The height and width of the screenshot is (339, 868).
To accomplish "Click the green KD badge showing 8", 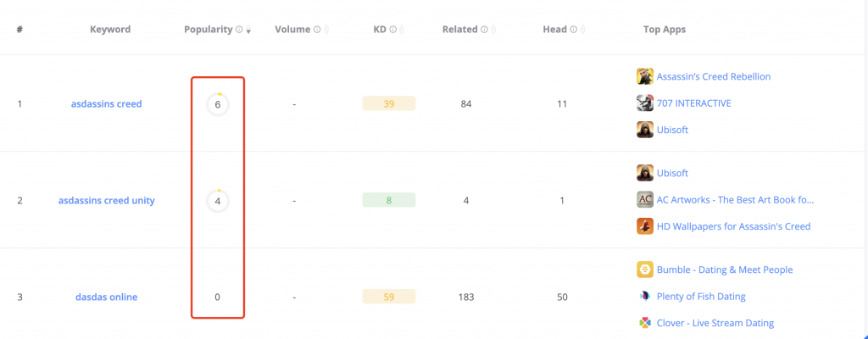I will pos(388,201).
